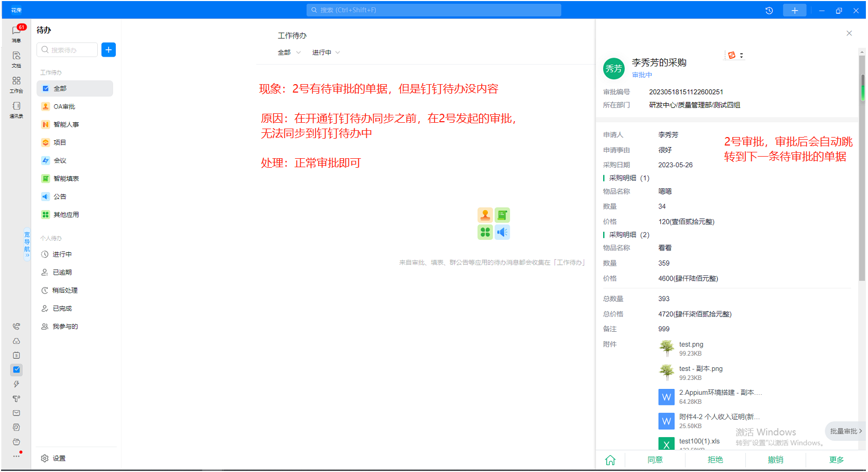Click the 采购明细 (2) section header

point(629,235)
